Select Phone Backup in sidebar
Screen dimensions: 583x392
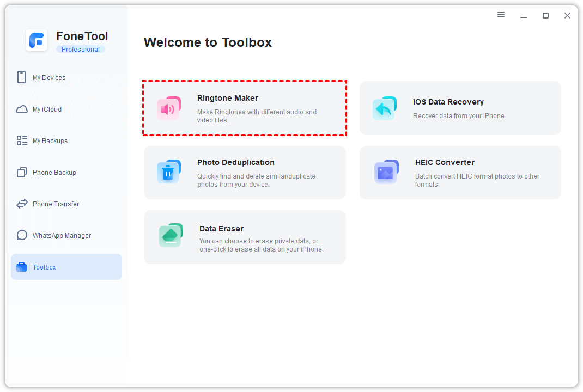[x=66, y=173]
